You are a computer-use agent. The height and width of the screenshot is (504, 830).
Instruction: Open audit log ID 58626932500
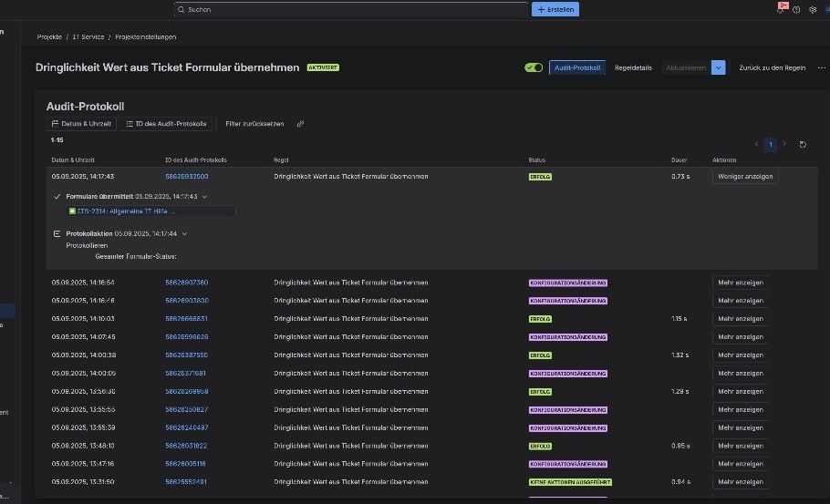[x=186, y=177]
